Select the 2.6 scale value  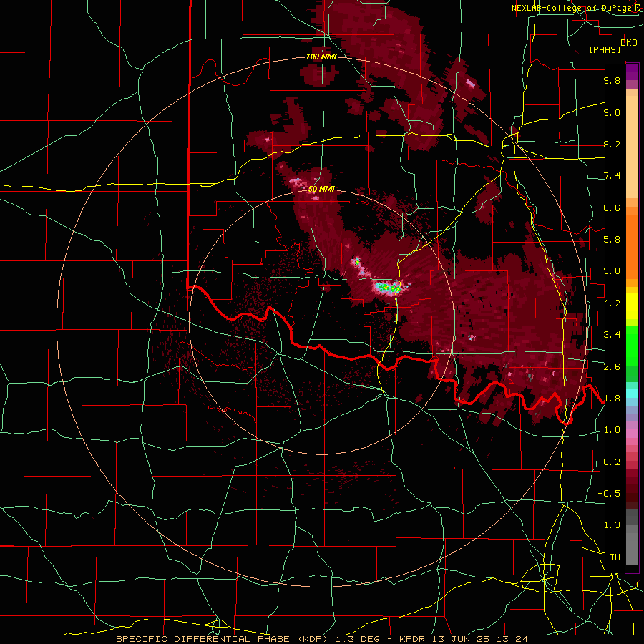(612, 367)
